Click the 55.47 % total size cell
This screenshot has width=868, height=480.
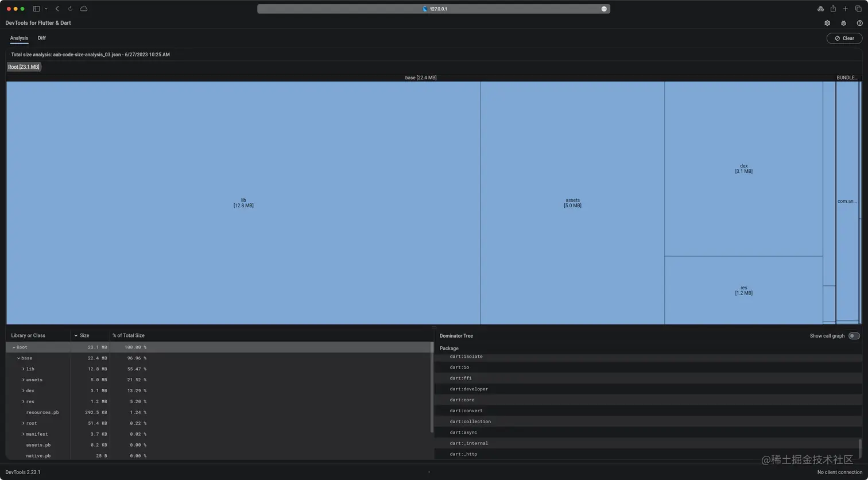[137, 369]
